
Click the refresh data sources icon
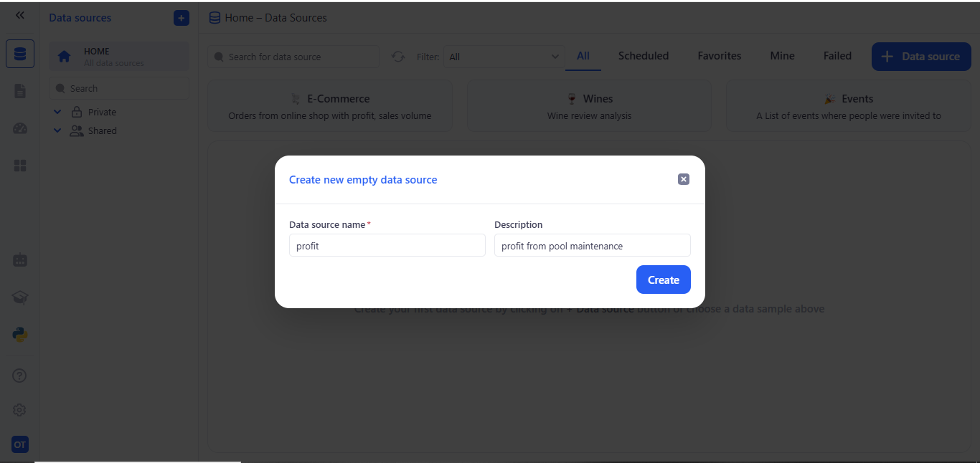pyautogui.click(x=398, y=57)
